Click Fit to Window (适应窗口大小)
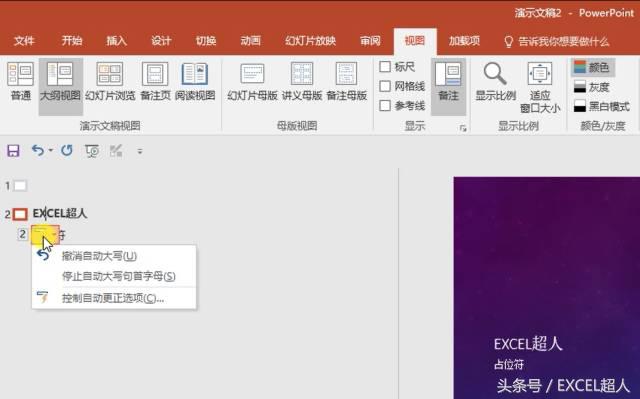Image resolution: width=640 pixels, height=399 pixels. click(x=540, y=87)
